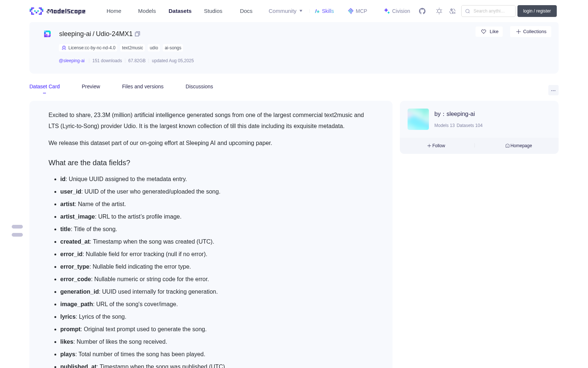Add to Collections with plus button
Screen dimensions: 588x368
tap(531, 32)
